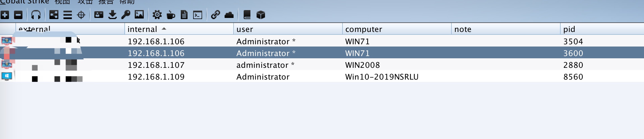View screenshots using the picture icon

pos(139,15)
